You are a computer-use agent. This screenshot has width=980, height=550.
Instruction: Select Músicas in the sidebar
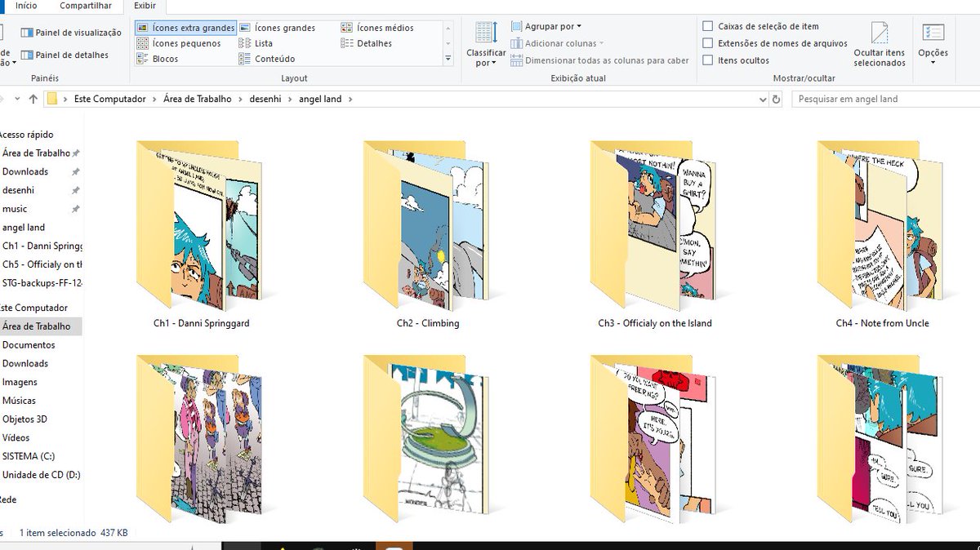(20, 401)
